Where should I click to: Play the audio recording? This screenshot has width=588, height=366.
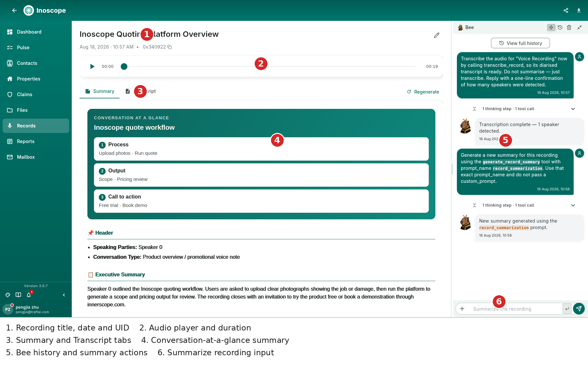(92, 66)
